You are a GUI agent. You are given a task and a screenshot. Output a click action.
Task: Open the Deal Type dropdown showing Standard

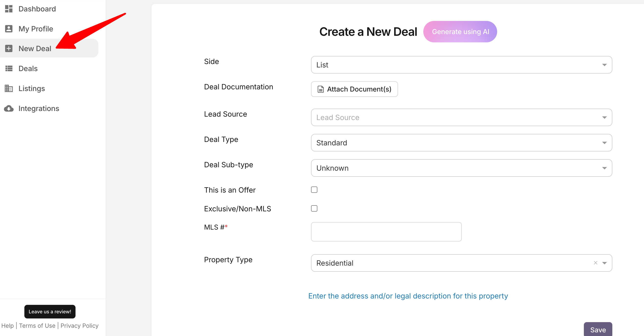(x=461, y=143)
